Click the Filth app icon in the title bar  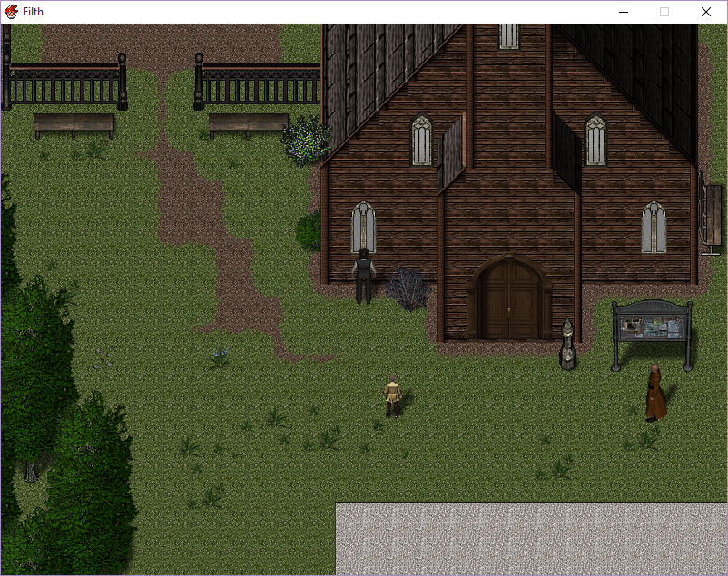coord(11,12)
